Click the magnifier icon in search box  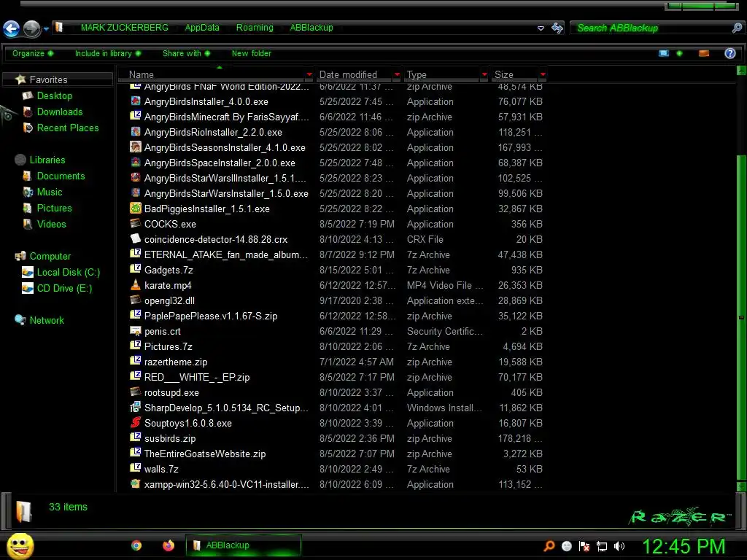point(737,28)
